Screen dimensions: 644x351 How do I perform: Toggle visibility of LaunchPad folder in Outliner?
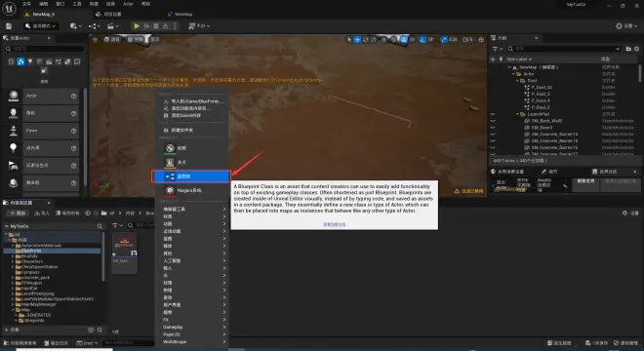493,114
